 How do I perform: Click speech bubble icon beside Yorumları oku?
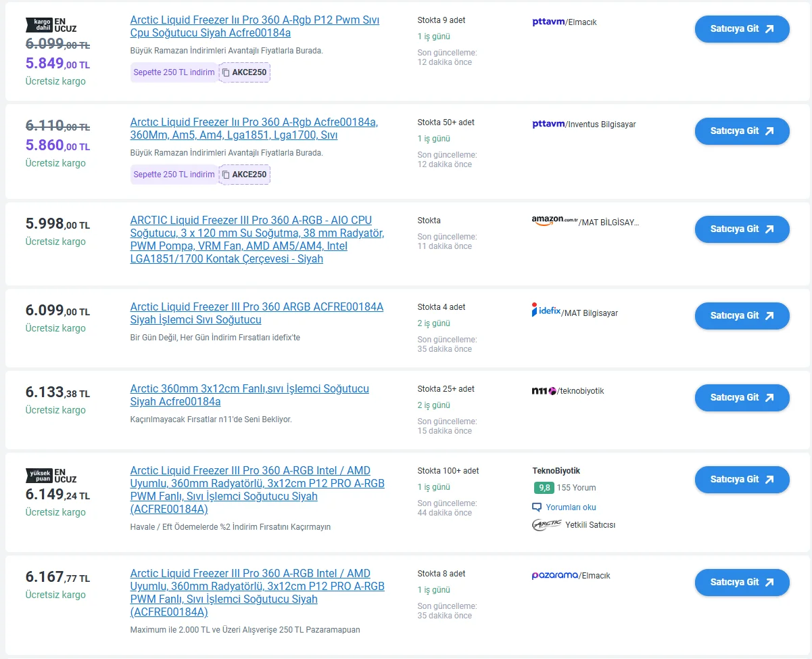coord(537,507)
